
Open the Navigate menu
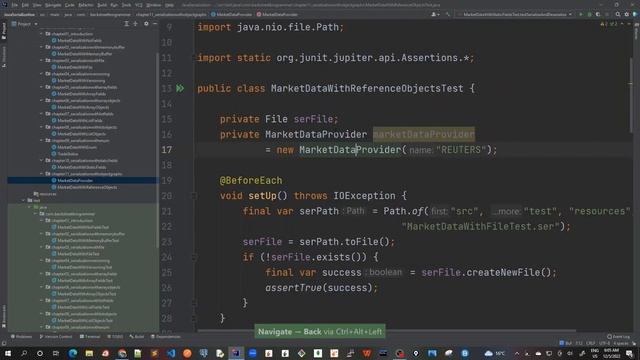(53, 5)
